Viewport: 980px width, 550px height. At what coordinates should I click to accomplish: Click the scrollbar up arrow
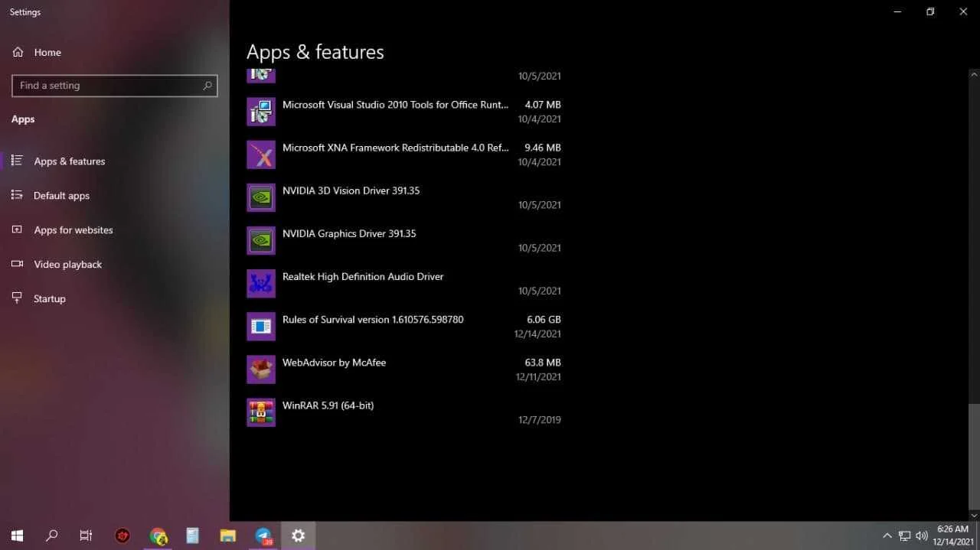tap(974, 74)
